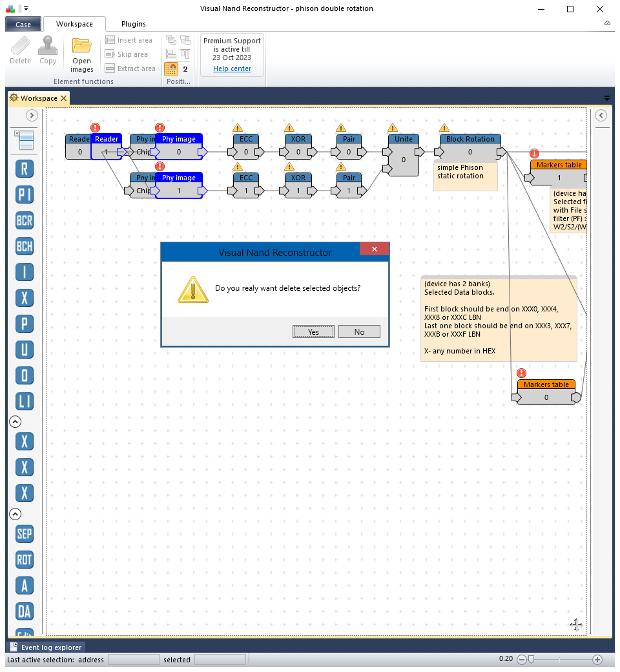Pick the LI sidebar element icon
This screenshot has width=620, height=672.
25,401
